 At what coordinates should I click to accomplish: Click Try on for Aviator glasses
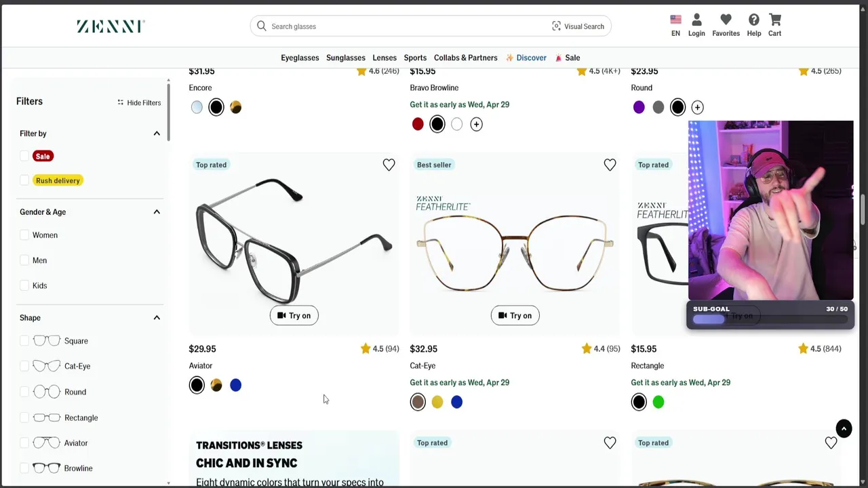point(294,315)
